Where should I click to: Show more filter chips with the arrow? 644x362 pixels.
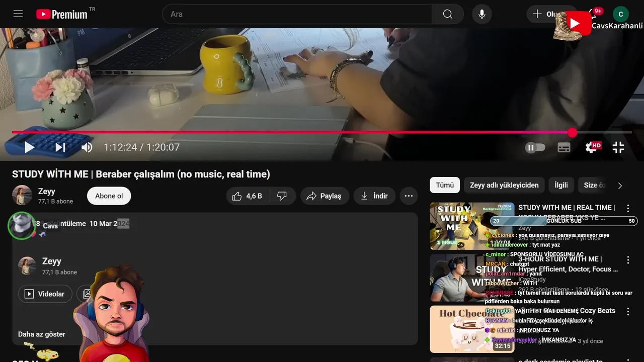(x=620, y=186)
